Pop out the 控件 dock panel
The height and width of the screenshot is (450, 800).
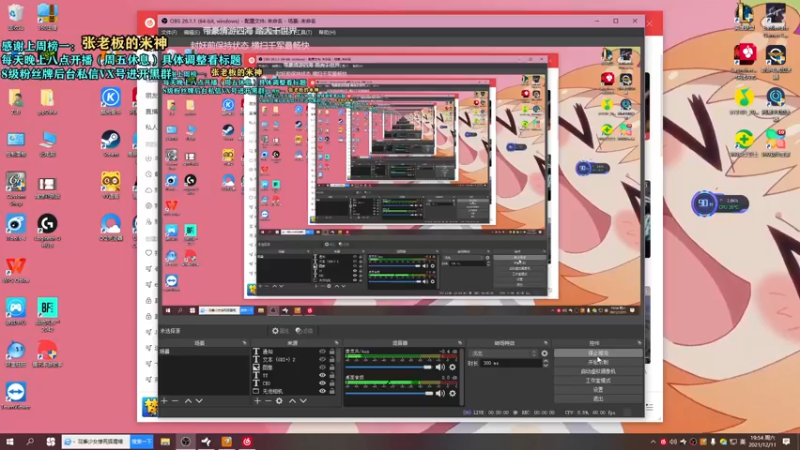639,343
